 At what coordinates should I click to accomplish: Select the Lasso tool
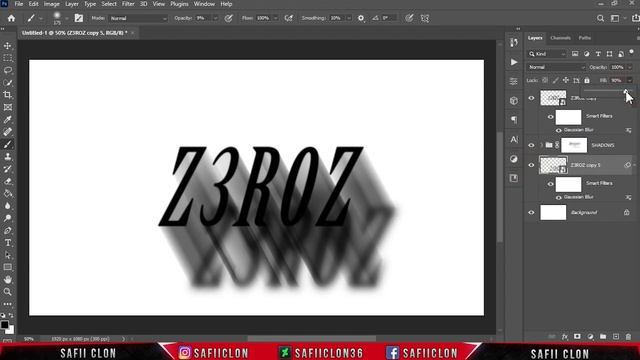click(x=7, y=70)
